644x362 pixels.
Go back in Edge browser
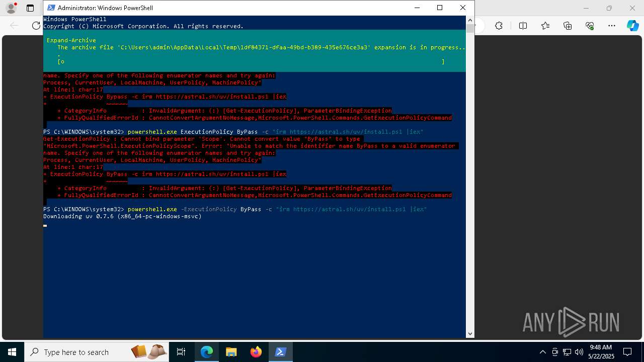tap(14, 26)
